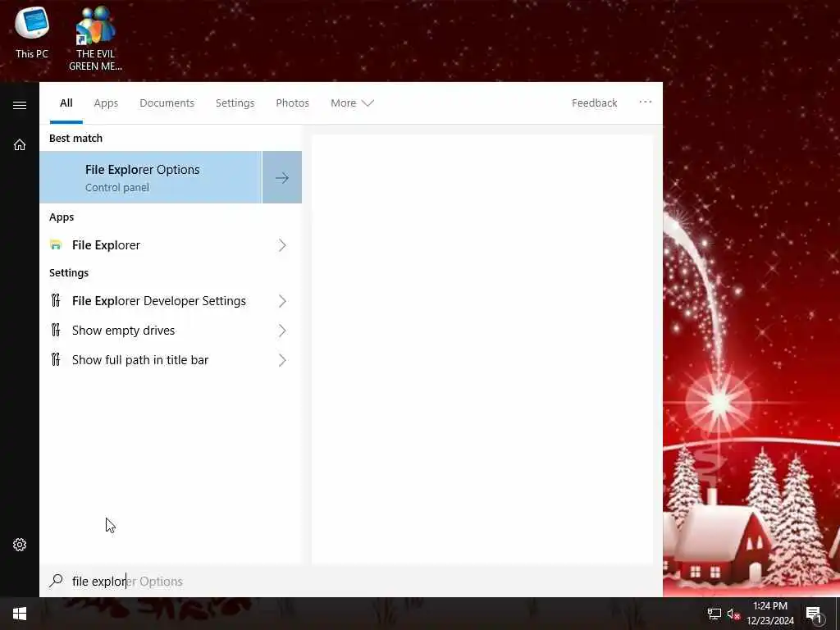840x630 pixels.
Task: Expand the hamburger menu in search sidebar
Action: (x=20, y=105)
